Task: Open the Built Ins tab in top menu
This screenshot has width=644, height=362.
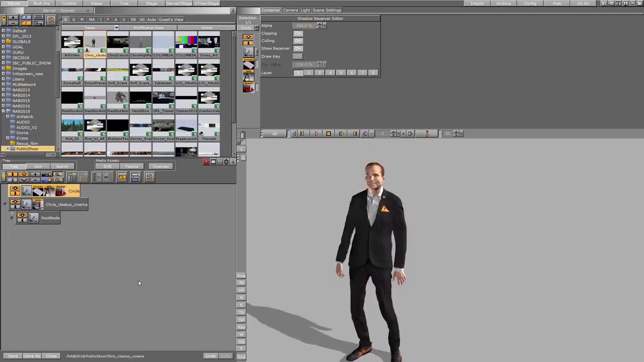Action: click(x=41, y=4)
